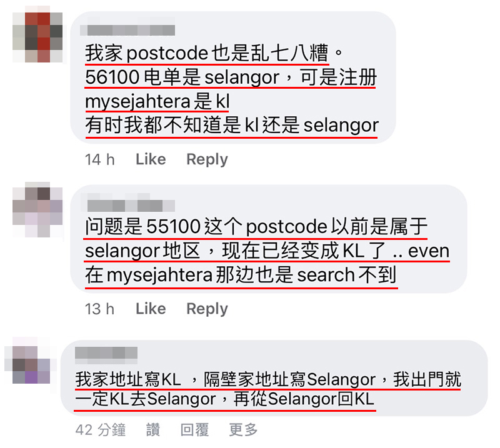
Task: Open avatar of commenter mentioning 55100 postcode
Action: (x=37, y=209)
